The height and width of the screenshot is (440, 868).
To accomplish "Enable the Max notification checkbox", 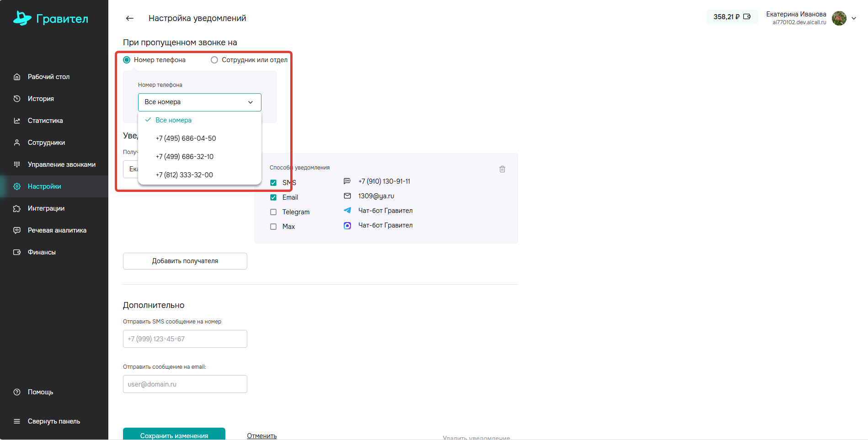I will pyautogui.click(x=273, y=227).
